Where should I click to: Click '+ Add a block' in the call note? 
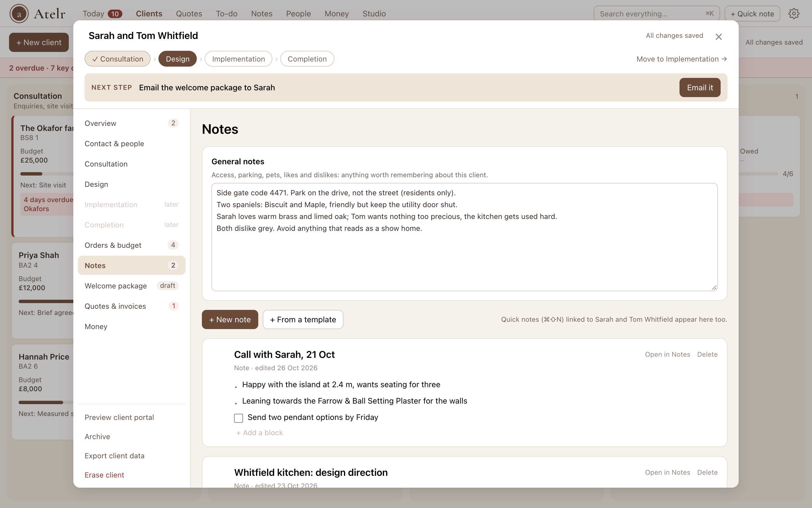(259, 433)
